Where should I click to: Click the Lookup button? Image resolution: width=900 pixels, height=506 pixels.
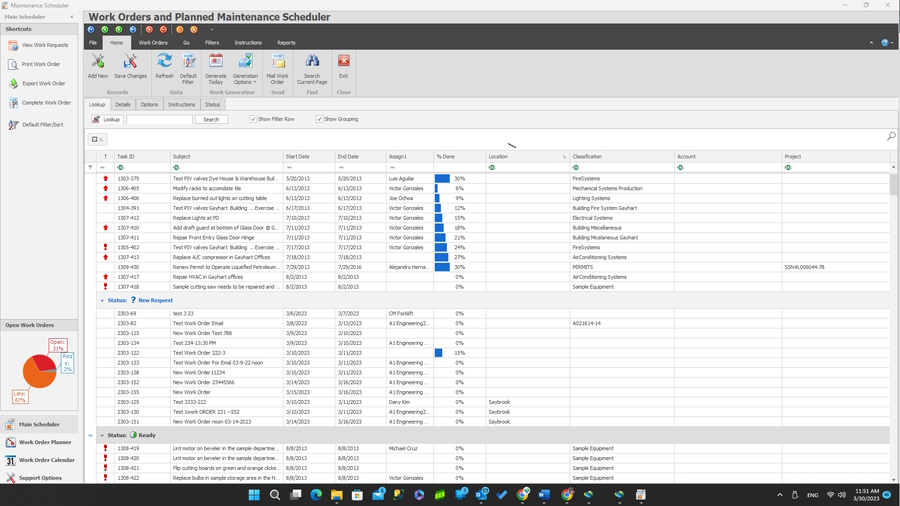(107, 119)
